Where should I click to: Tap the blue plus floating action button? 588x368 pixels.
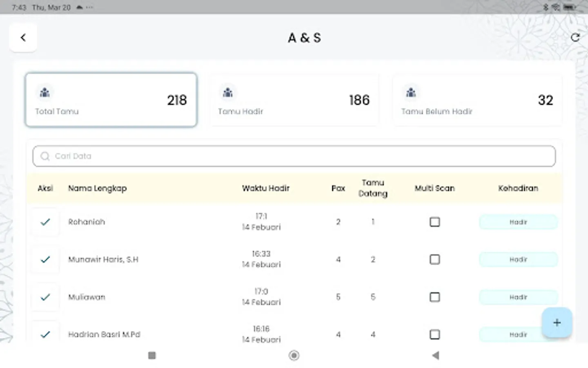click(557, 323)
